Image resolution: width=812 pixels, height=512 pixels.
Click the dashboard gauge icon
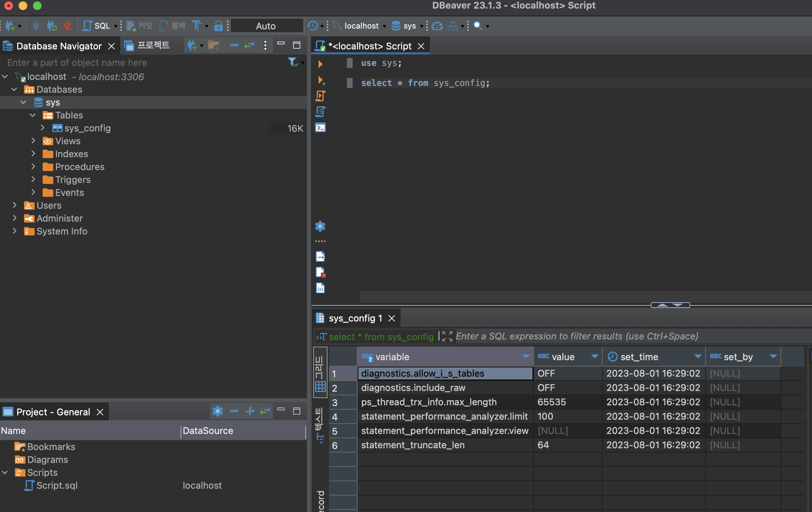point(437,26)
